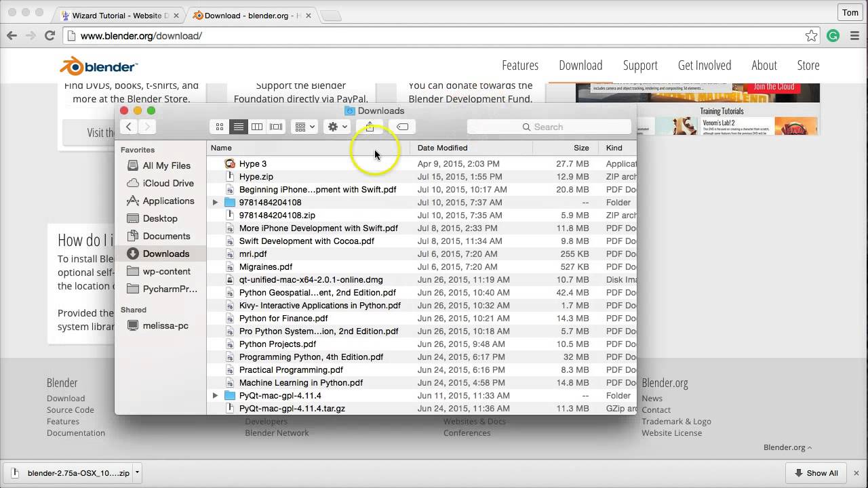
Task: Switch to Download - blender.org tab
Action: [251, 15]
